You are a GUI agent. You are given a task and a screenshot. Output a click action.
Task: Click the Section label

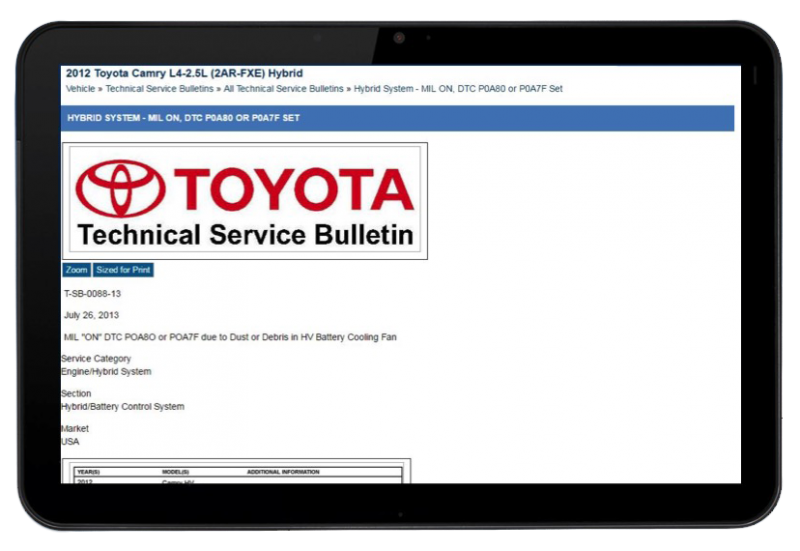tap(76, 393)
